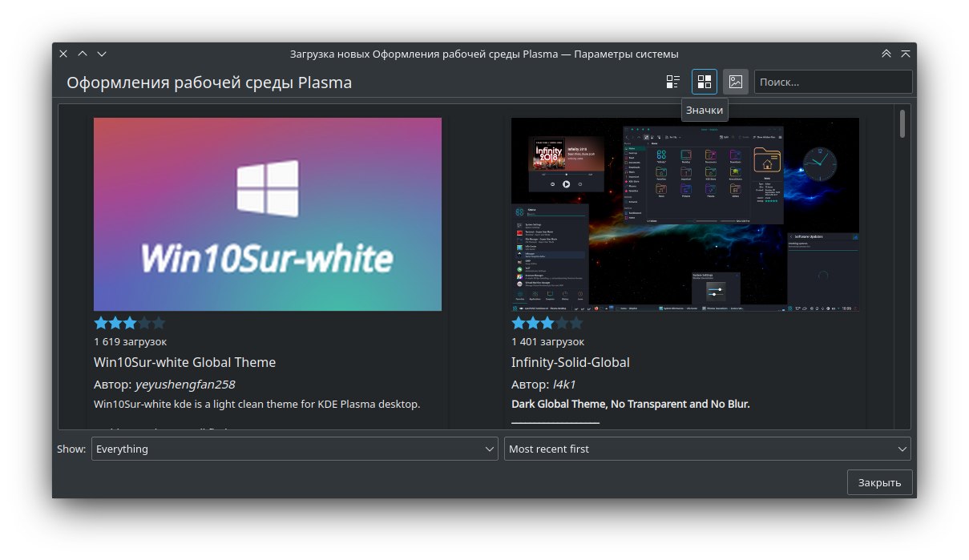Open the Show filter dropdown set to Everything
Image resolution: width=969 pixels, height=560 pixels.
(295, 449)
